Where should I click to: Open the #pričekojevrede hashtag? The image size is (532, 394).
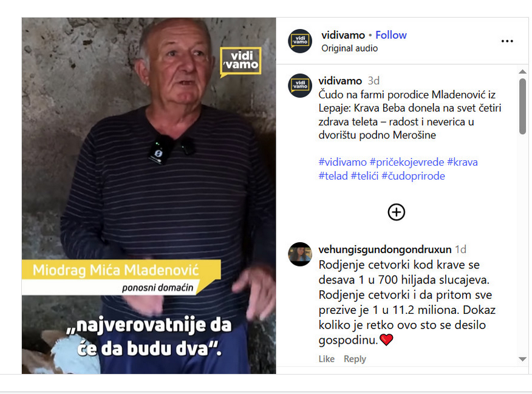407,162
